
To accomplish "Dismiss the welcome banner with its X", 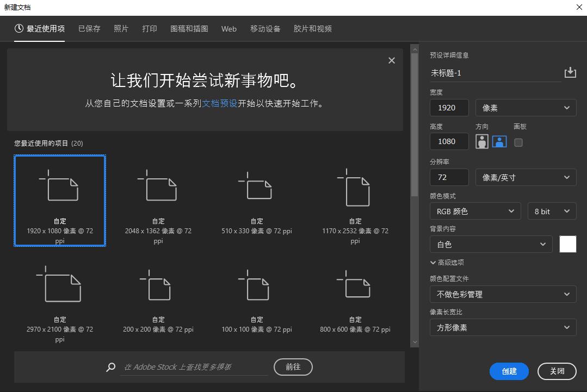I will click(391, 60).
